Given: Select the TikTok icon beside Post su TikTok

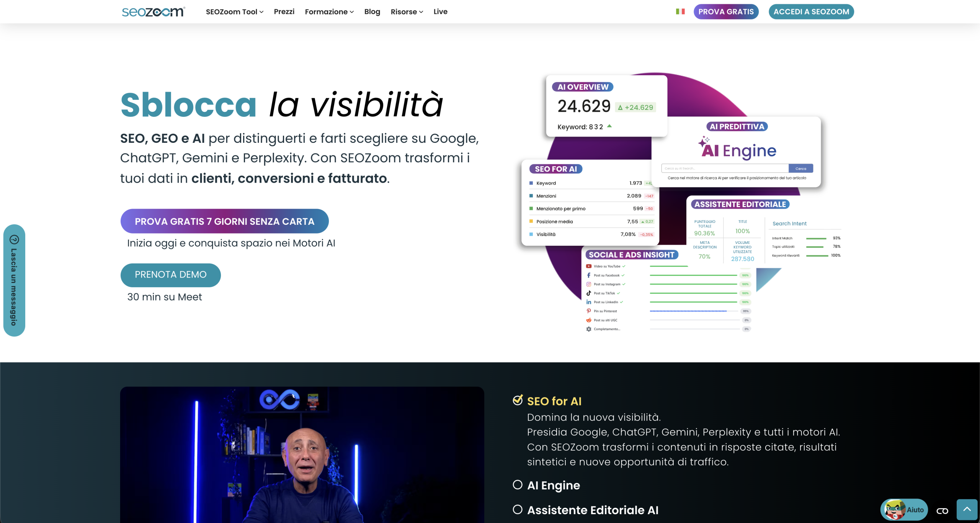Looking at the screenshot, I should (588, 293).
